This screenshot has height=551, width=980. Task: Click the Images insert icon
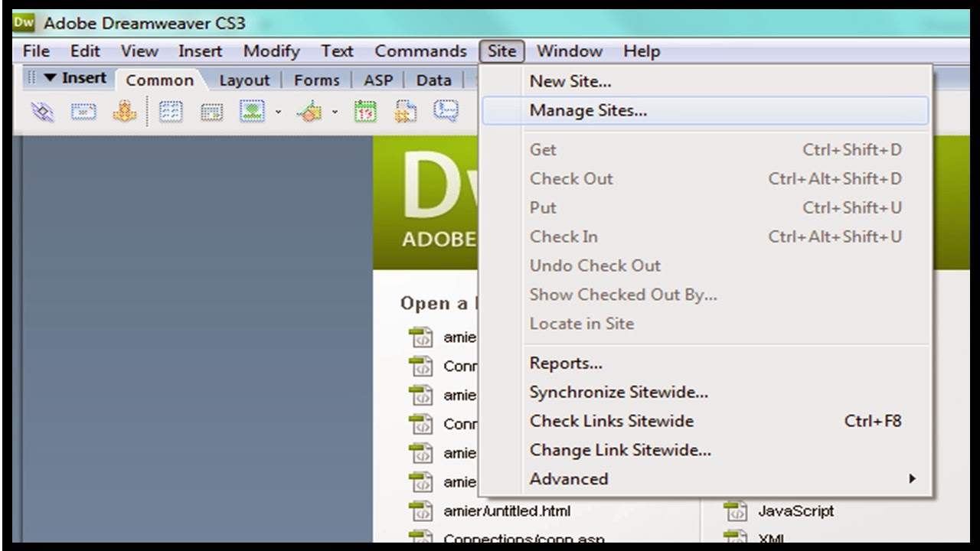tap(252, 112)
